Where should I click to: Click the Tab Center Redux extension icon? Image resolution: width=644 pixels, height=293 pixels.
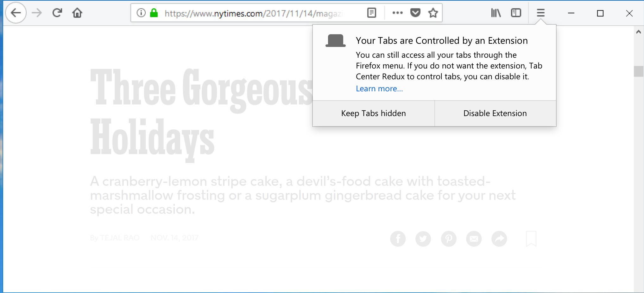click(x=336, y=41)
